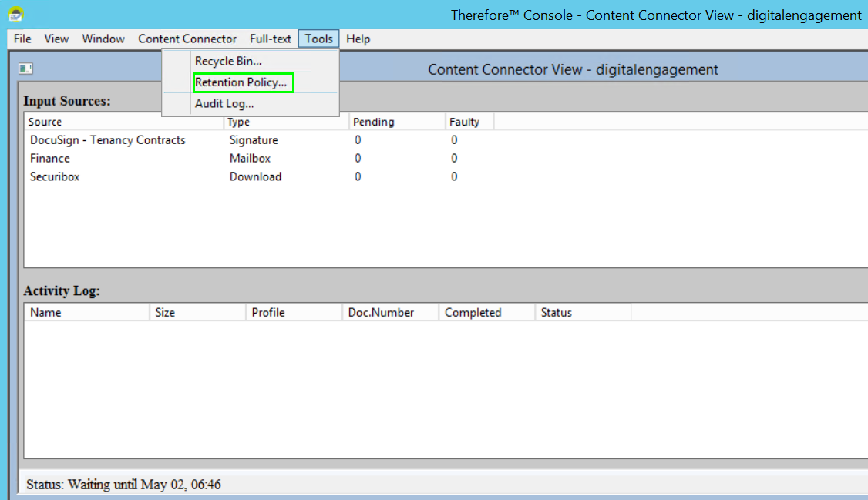Sort input sources by Source column
The image size is (868, 500).
pos(124,122)
